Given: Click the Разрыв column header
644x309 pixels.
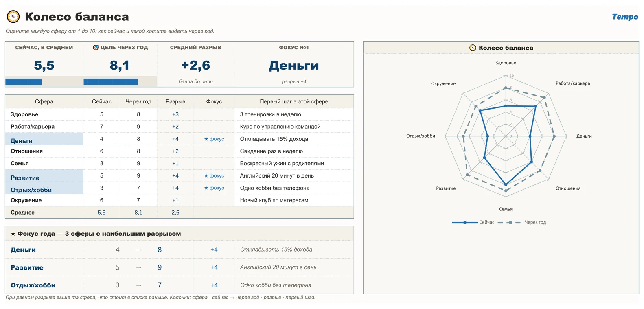Looking at the screenshot, I should [175, 101].
